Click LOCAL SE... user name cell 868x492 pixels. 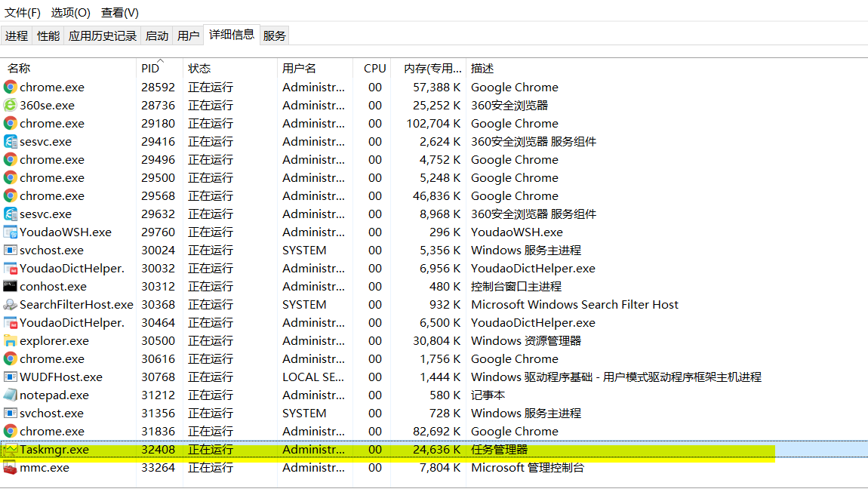point(313,377)
